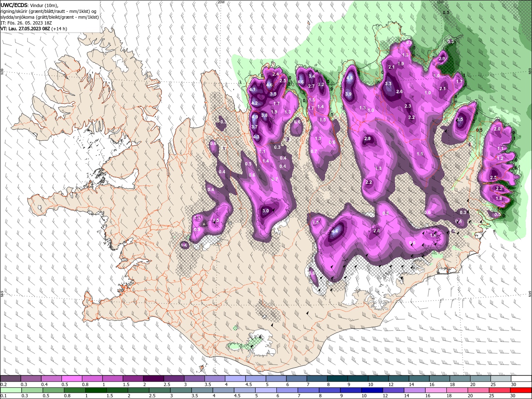The height and width of the screenshot is (399, 532).
Task: Click the 2.9 value in the northeast
Action: point(442,59)
